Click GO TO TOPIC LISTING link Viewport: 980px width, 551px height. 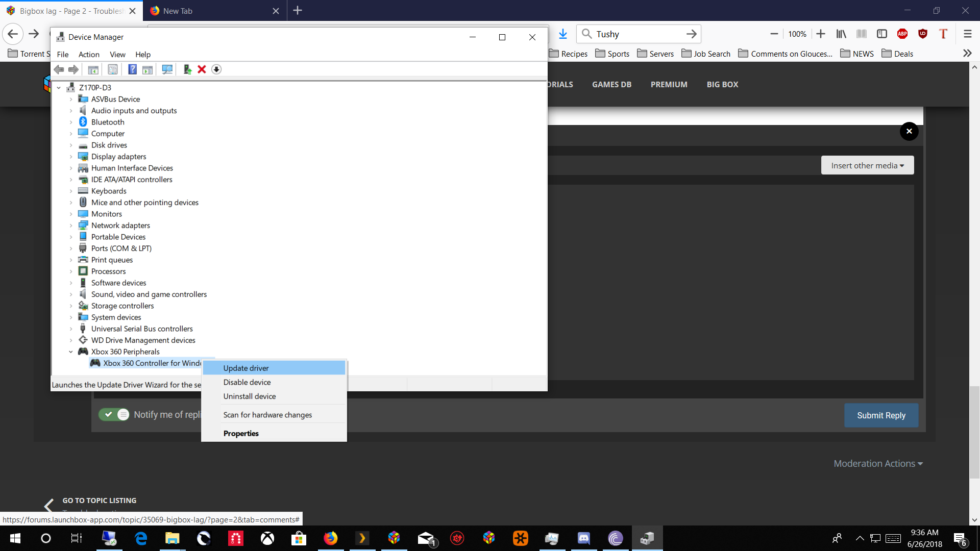pyautogui.click(x=99, y=500)
